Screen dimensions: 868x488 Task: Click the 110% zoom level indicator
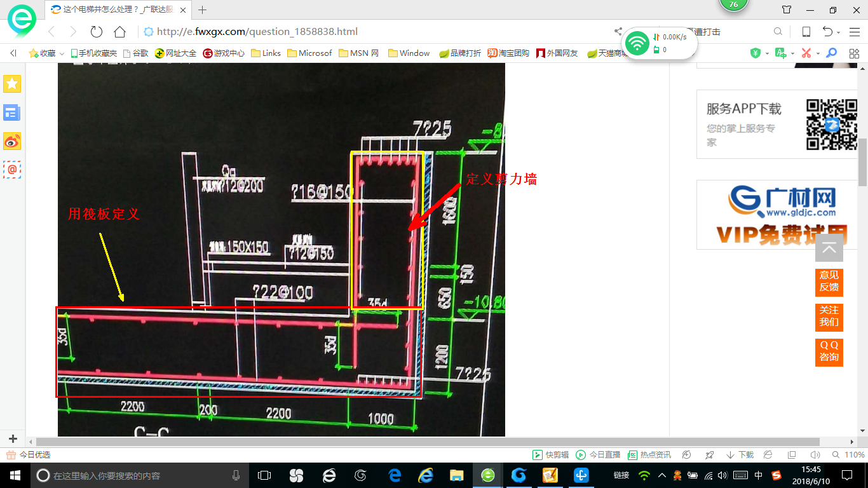pos(848,455)
